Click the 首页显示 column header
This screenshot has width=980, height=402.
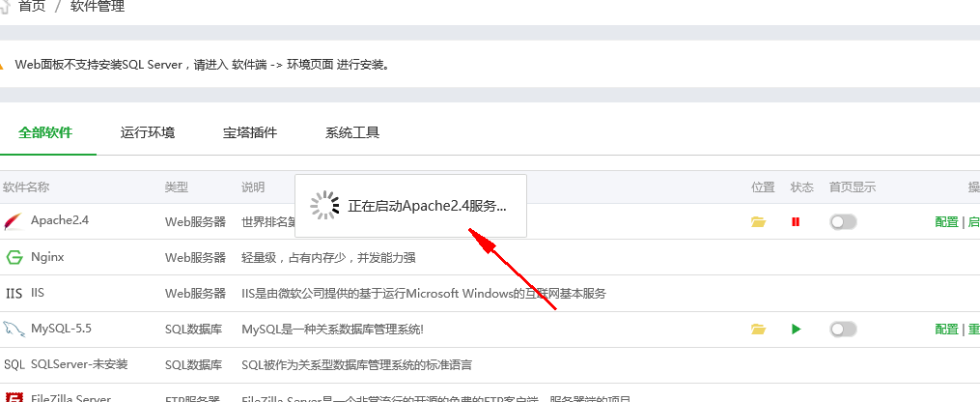(x=853, y=187)
